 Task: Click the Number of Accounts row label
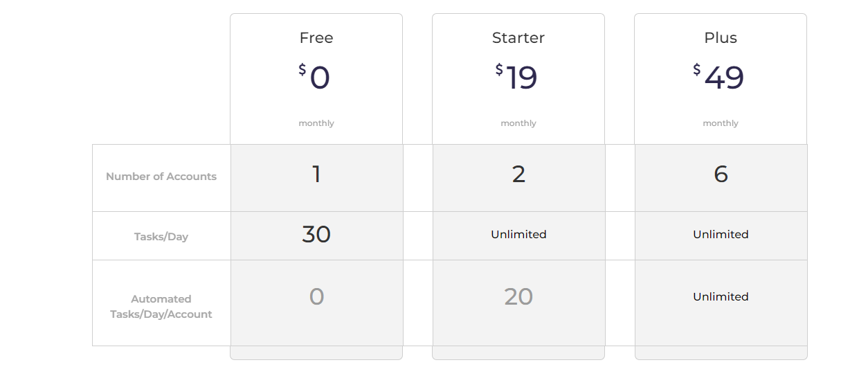(161, 177)
